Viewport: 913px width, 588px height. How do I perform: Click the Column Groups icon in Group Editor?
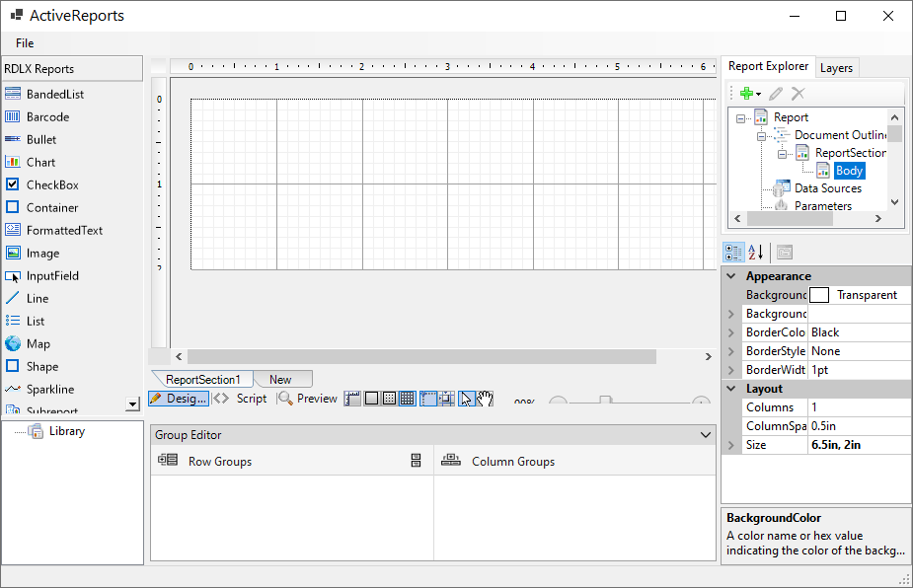click(451, 460)
